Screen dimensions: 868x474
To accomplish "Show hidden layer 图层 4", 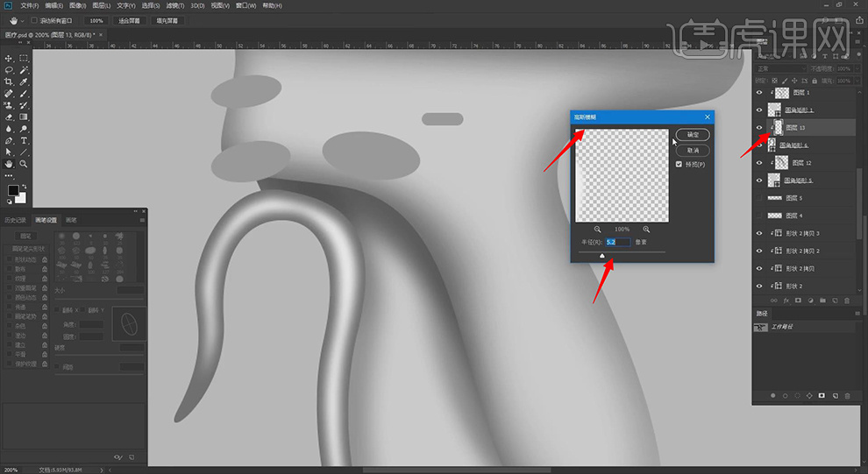I will tap(759, 216).
